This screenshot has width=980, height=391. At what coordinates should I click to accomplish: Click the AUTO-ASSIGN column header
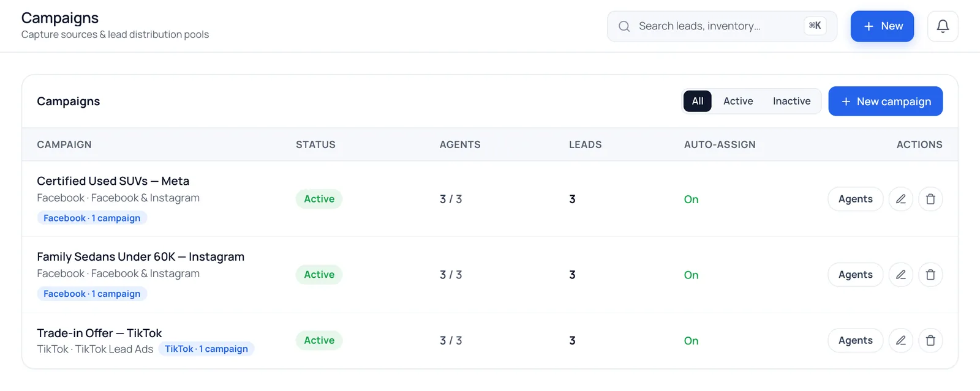coord(720,144)
